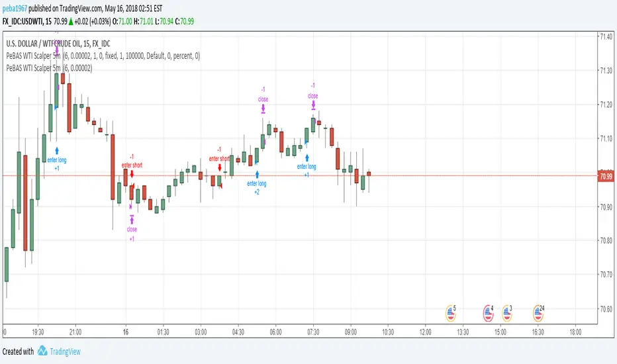Click the TradingView cloud logo icon
The width and height of the screenshot is (617, 364).
point(42,351)
